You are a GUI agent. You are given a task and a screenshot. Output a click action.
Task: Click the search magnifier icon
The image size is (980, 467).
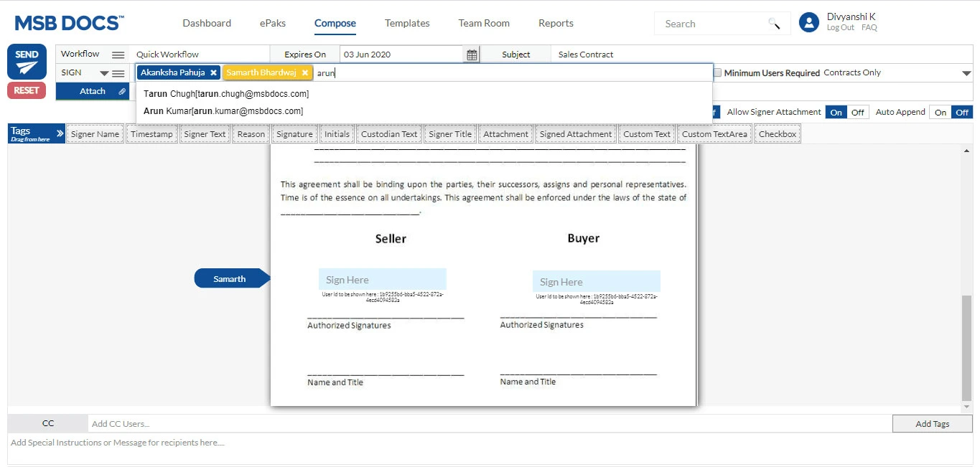(x=774, y=24)
